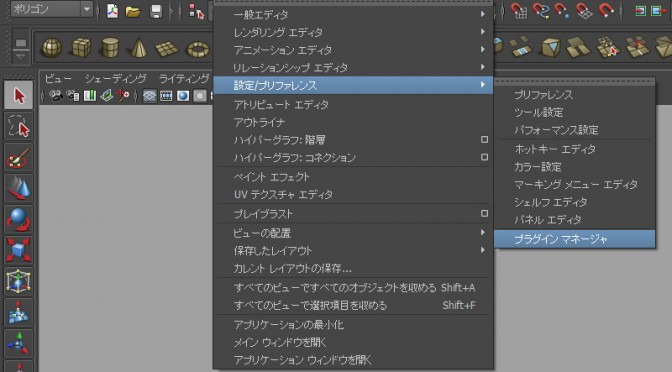Choose すべてのビューで選択項目を収める
The image size is (672, 372).
[353, 305]
